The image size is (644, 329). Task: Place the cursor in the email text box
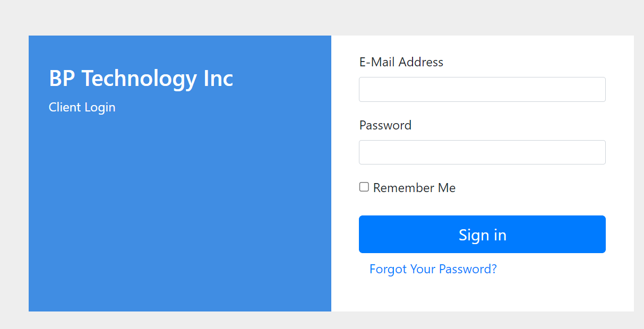482,89
